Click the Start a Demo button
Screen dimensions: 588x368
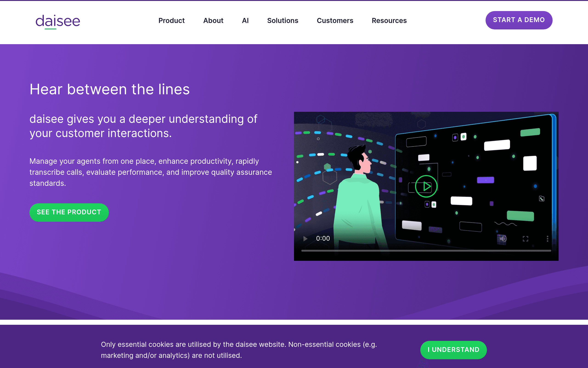pyautogui.click(x=519, y=20)
